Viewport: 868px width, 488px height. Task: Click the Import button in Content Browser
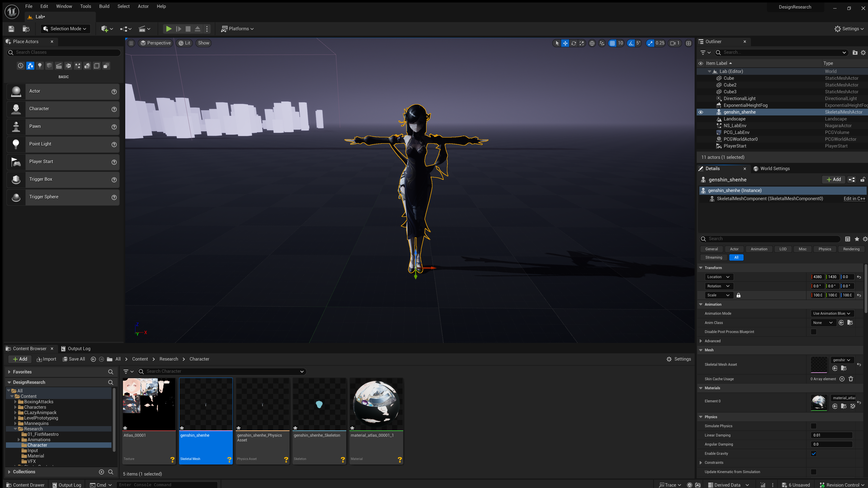pyautogui.click(x=47, y=359)
